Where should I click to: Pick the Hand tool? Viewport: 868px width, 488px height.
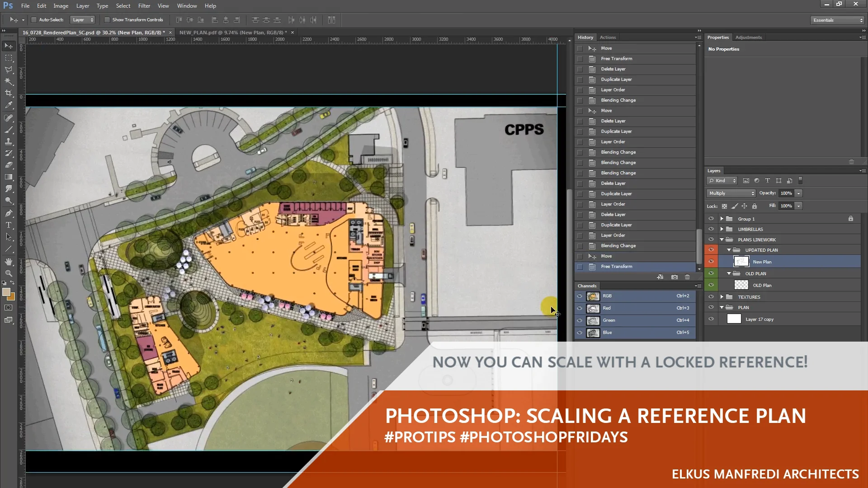[9, 261]
